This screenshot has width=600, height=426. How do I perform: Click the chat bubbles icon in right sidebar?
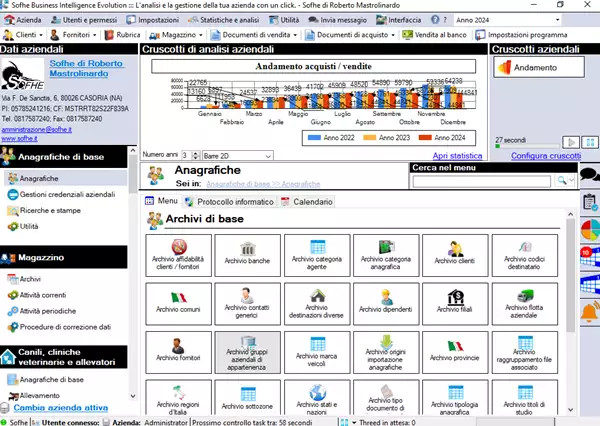pyautogui.click(x=590, y=175)
